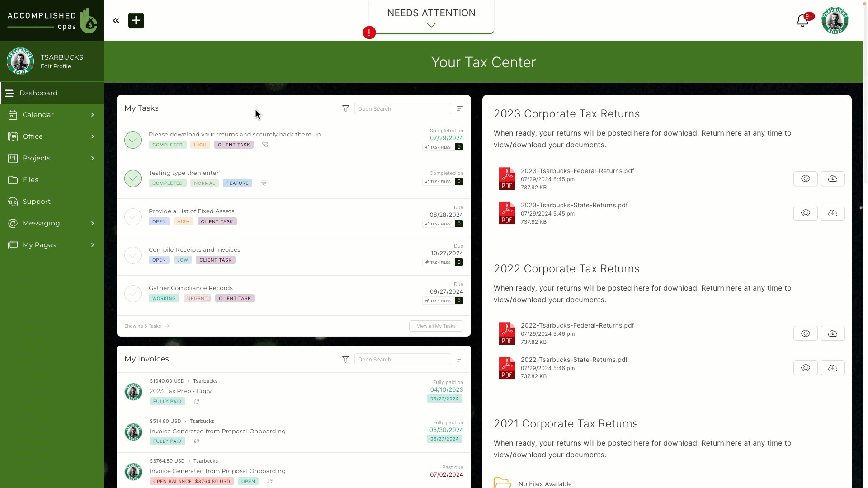Toggle task completion for Gather Compliance Records
The height and width of the screenshot is (488, 868).
tap(133, 293)
